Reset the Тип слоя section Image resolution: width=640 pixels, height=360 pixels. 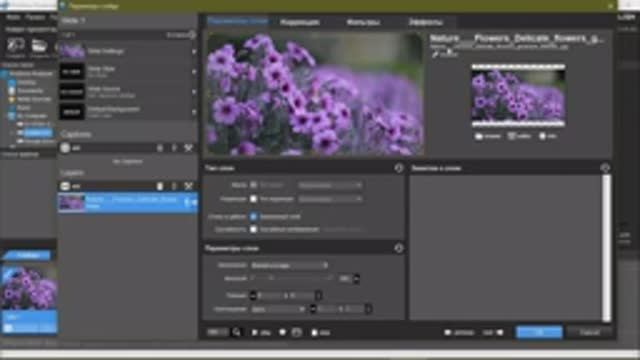click(399, 168)
